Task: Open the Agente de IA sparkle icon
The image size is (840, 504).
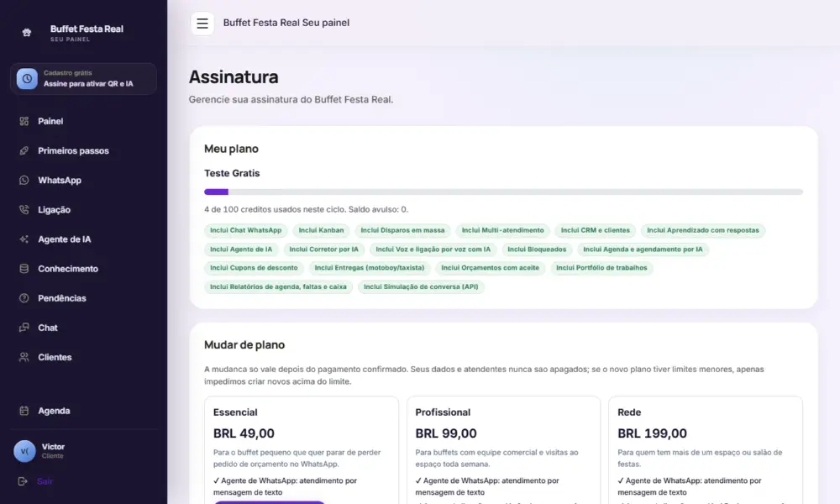Action: tap(24, 239)
